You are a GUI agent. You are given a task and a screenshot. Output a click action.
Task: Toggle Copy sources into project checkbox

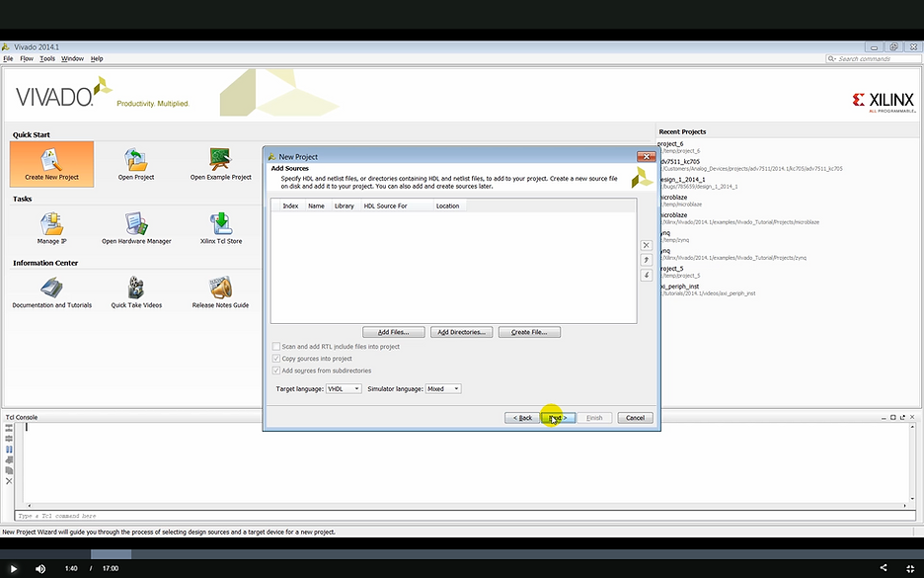point(276,359)
